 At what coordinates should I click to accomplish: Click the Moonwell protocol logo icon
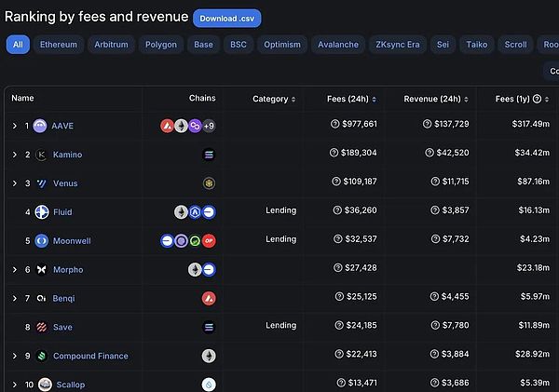click(41, 241)
